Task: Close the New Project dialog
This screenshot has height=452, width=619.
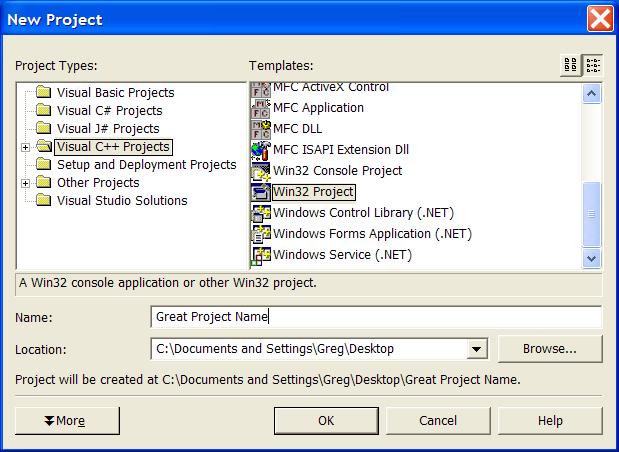Action: (600, 19)
